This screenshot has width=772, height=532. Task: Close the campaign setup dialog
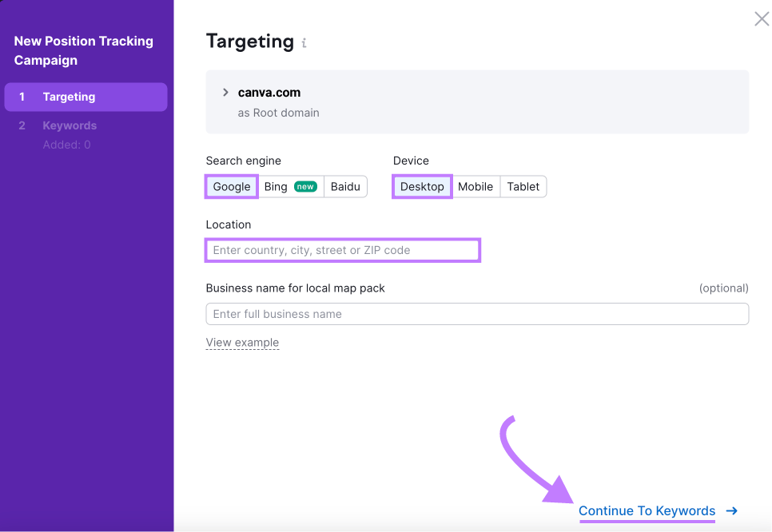[761, 18]
